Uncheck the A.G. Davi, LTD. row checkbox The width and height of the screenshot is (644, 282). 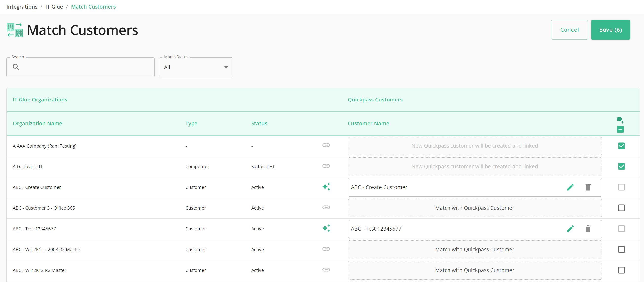click(621, 166)
